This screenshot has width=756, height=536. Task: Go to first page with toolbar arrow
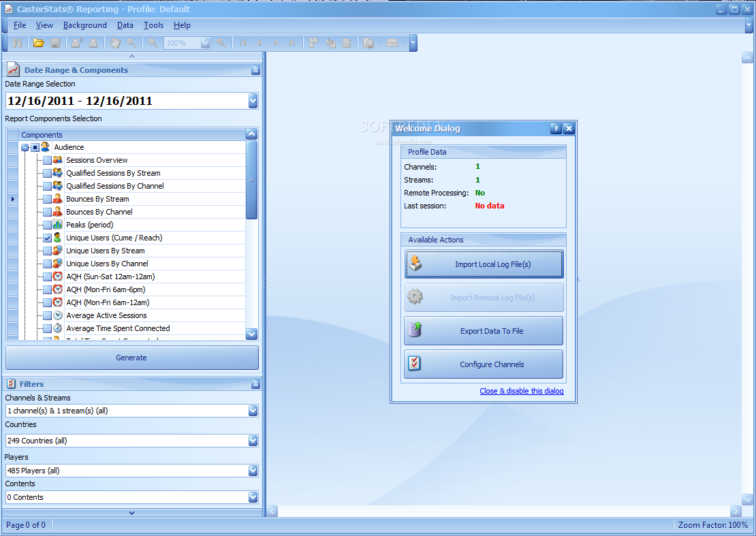tap(243, 43)
